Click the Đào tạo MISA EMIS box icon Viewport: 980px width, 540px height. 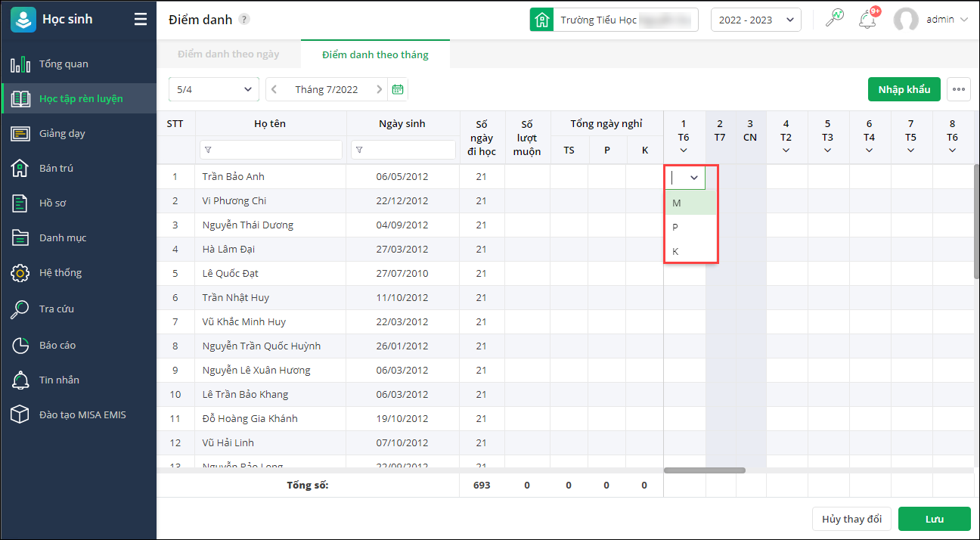tap(20, 414)
